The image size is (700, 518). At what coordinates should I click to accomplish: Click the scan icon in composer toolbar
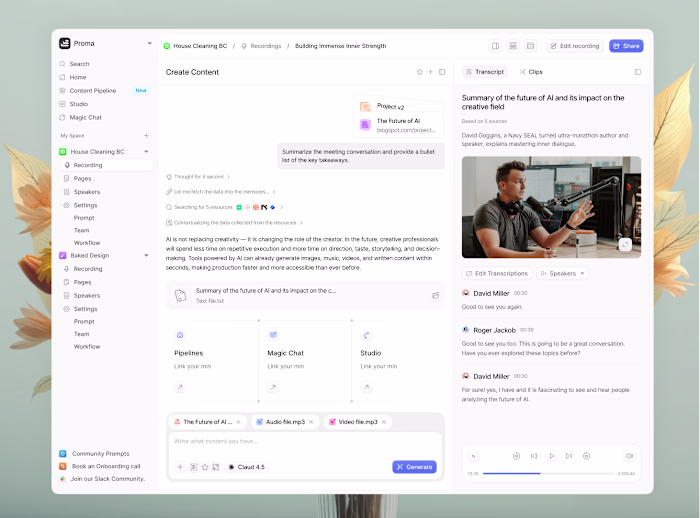point(194,467)
